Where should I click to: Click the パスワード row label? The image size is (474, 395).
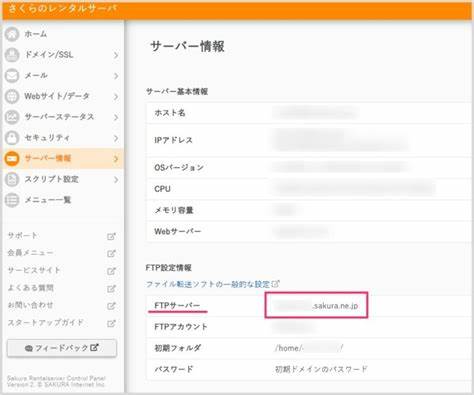coord(174,369)
